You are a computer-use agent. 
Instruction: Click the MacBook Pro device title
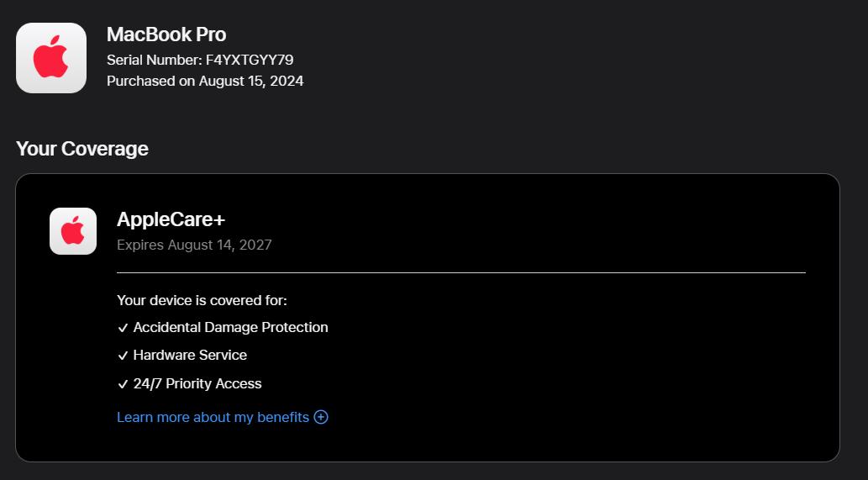click(x=166, y=34)
